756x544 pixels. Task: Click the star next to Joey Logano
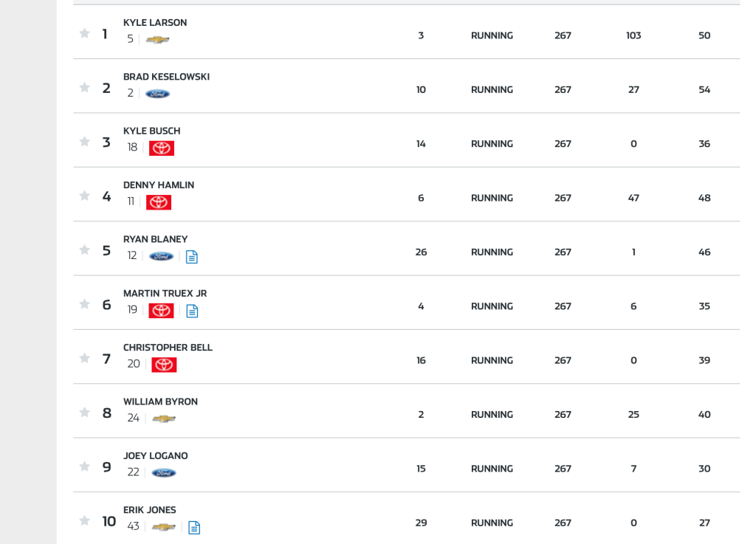pyautogui.click(x=85, y=466)
